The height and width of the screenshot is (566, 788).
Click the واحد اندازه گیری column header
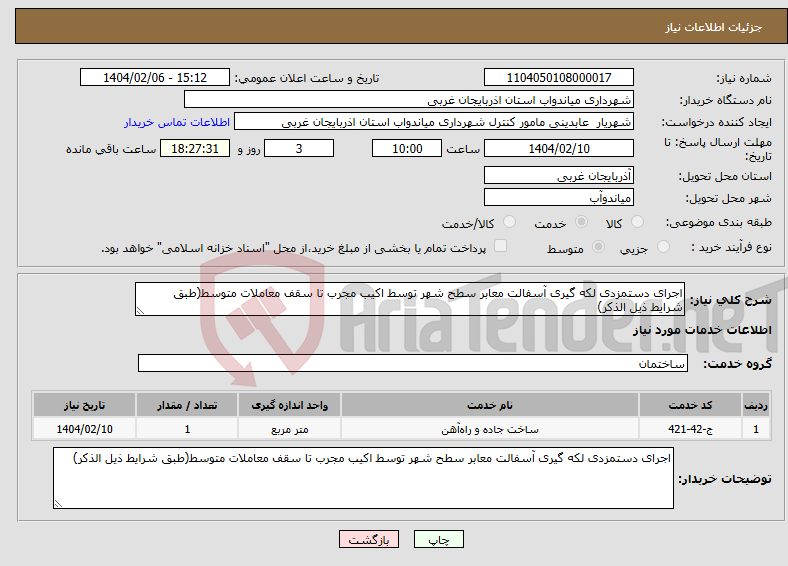coord(289,405)
